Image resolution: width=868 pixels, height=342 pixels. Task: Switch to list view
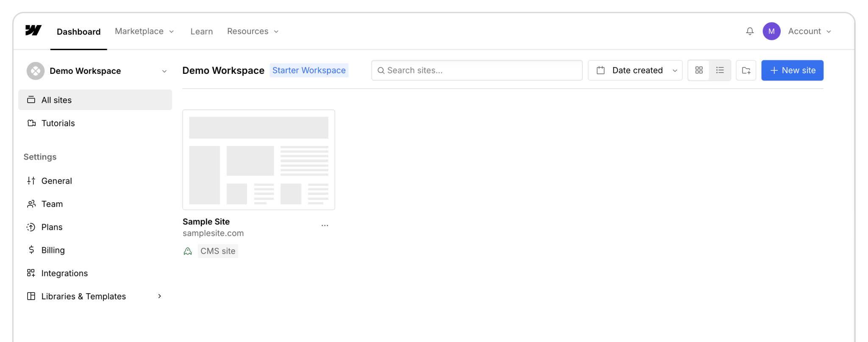(720, 70)
